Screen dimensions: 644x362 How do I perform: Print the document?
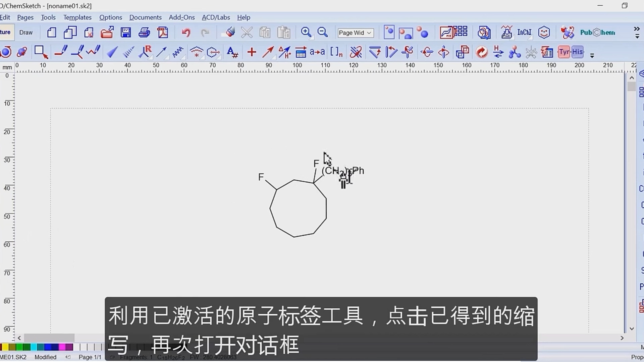point(144,33)
